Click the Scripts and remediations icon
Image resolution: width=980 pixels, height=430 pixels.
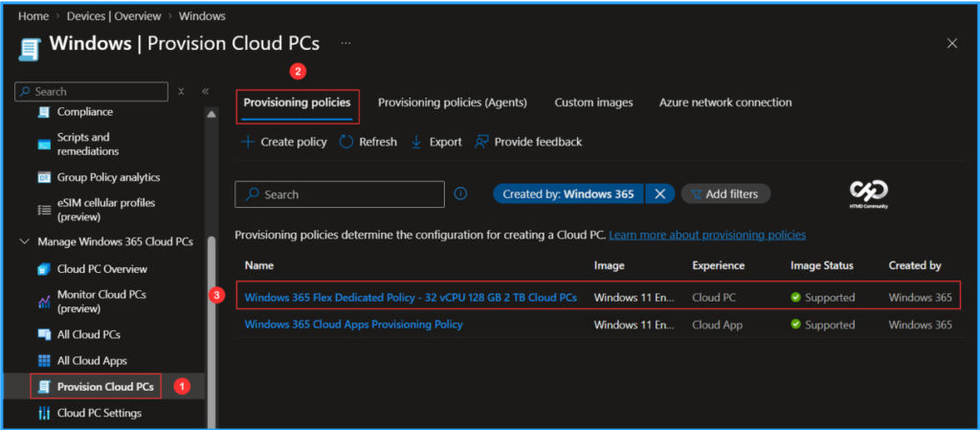click(44, 145)
